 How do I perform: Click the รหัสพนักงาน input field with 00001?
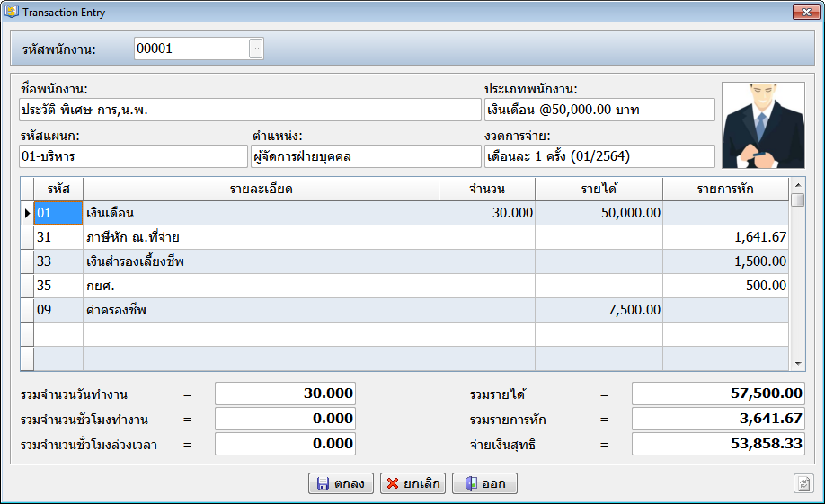(x=191, y=49)
